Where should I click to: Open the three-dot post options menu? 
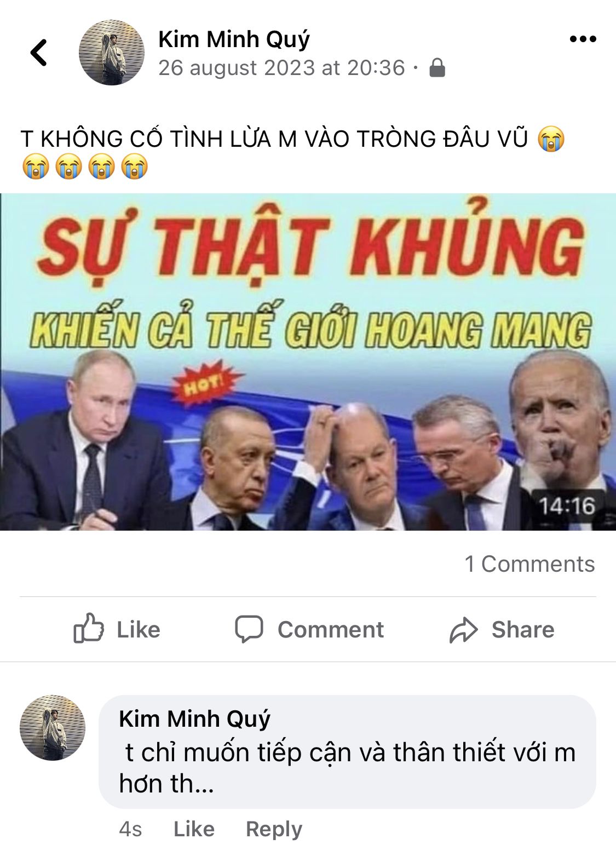click(583, 39)
